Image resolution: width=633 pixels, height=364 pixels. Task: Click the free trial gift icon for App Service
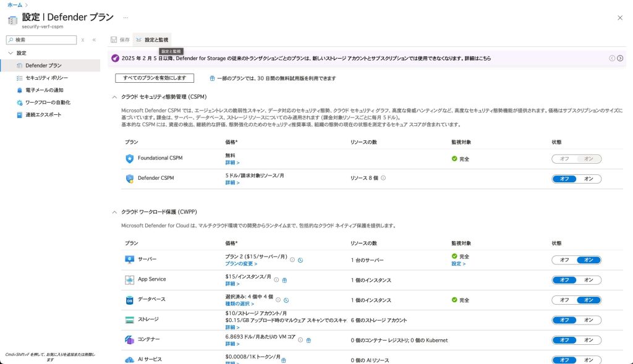pyautogui.click(x=284, y=280)
